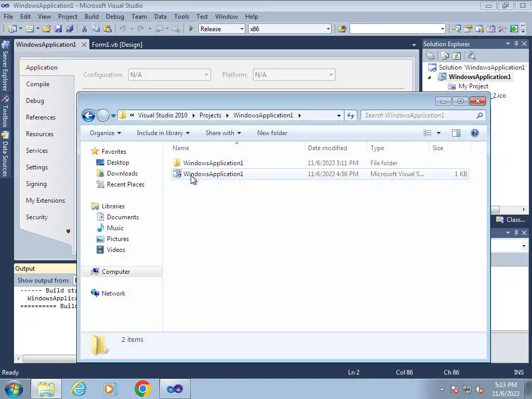Click the Add New Item toolbar icon
Image resolution: width=532 pixels, height=399 pixels.
[30, 29]
